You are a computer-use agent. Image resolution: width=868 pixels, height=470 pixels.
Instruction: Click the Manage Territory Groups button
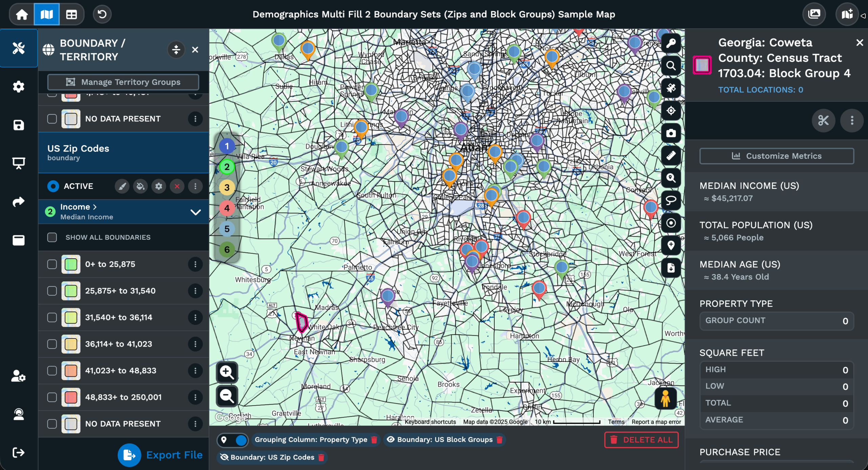click(123, 82)
